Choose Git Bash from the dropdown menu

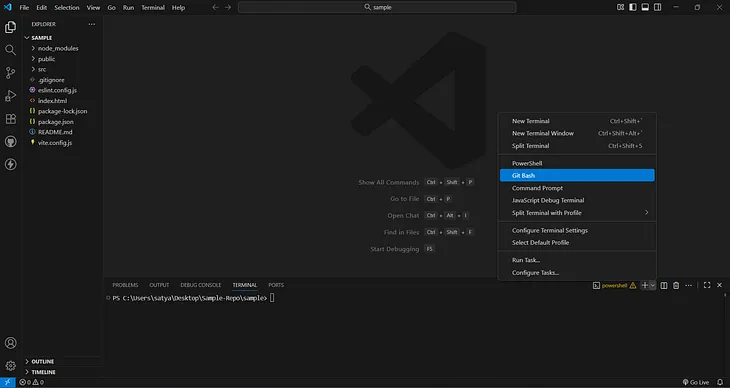click(577, 176)
